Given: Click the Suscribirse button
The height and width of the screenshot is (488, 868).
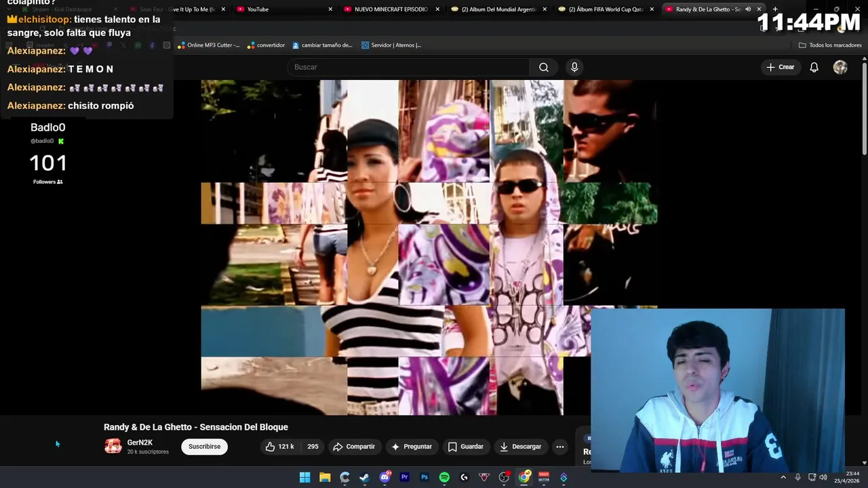Looking at the screenshot, I should tap(204, 447).
